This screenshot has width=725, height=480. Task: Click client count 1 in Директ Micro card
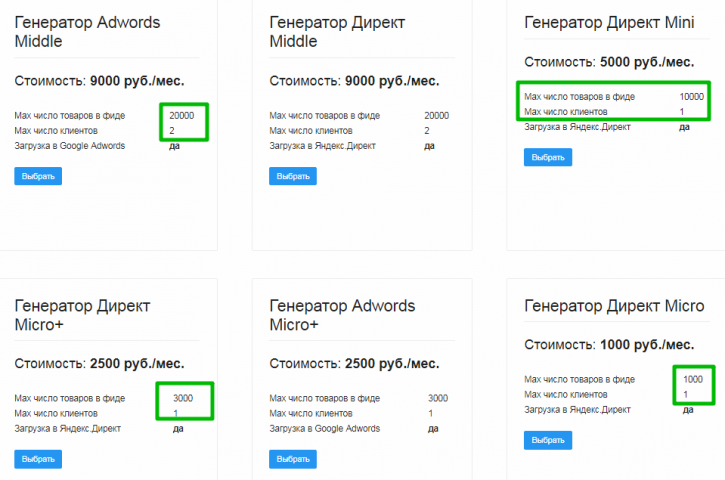(x=686, y=394)
